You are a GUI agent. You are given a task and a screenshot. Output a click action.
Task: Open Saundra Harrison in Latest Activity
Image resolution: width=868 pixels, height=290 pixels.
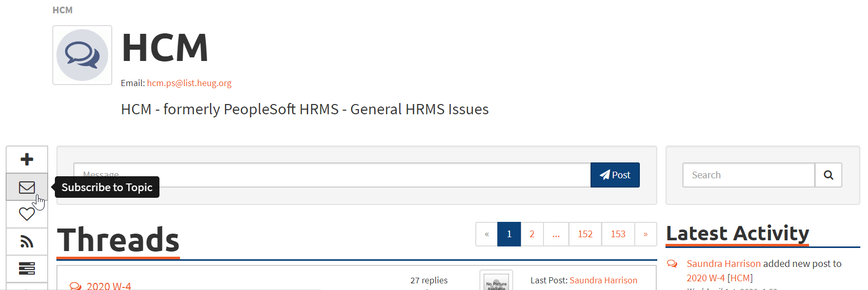click(x=723, y=264)
